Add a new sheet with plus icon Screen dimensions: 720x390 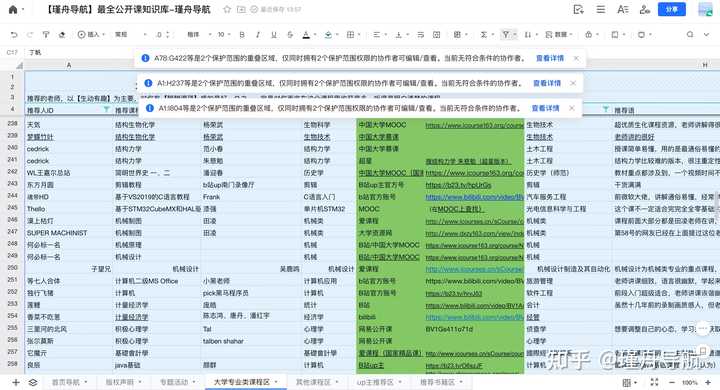tap(16, 382)
